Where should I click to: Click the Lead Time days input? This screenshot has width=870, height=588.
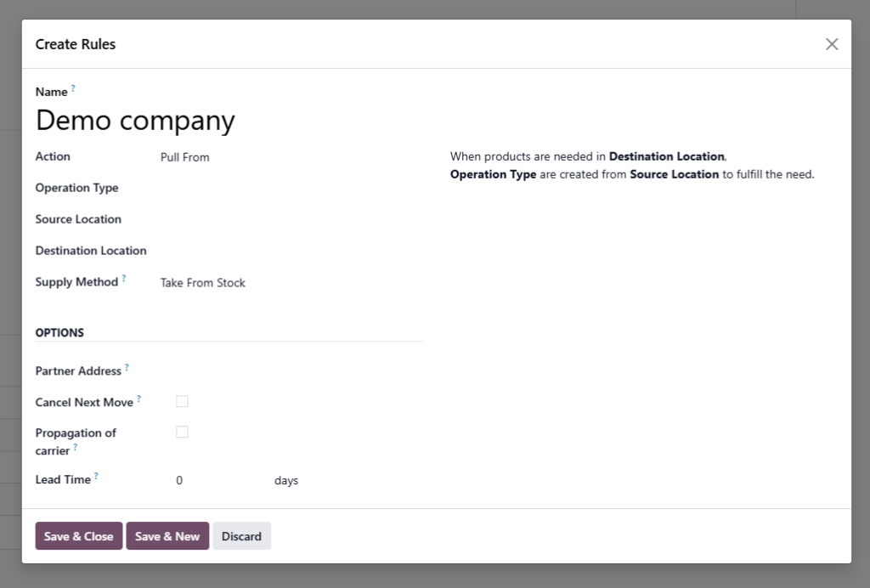coord(219,481)
